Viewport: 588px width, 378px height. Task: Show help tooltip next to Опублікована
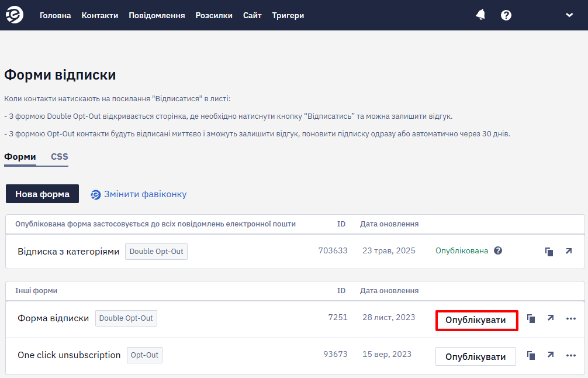coord(498,250)
